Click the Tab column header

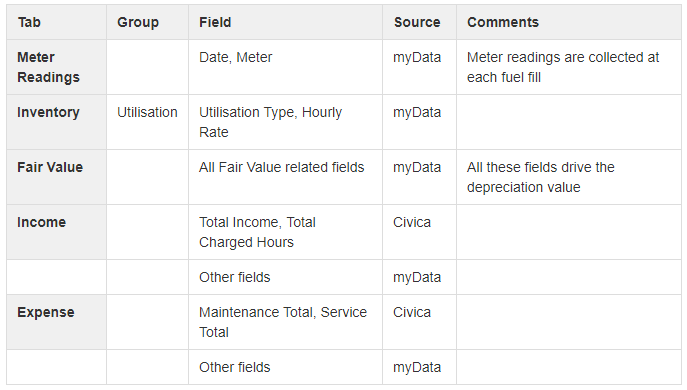pyautogui.click(x=29, y=22)
